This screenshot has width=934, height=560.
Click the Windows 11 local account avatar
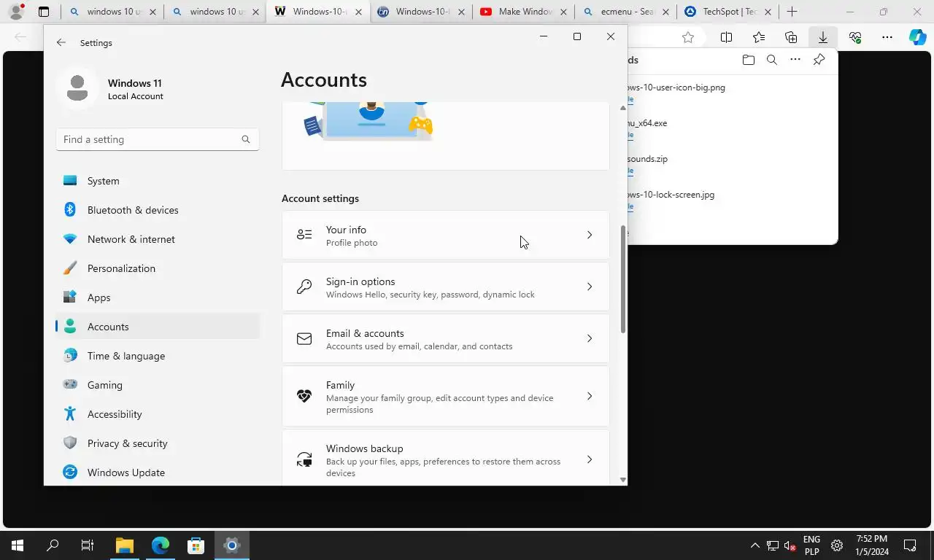point(77,88)
